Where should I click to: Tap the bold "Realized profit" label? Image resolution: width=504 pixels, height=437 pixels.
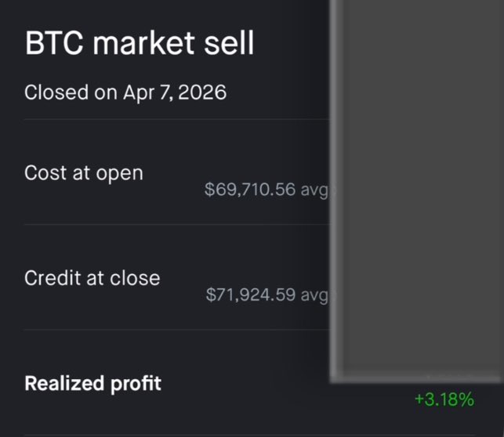point(92,383)
